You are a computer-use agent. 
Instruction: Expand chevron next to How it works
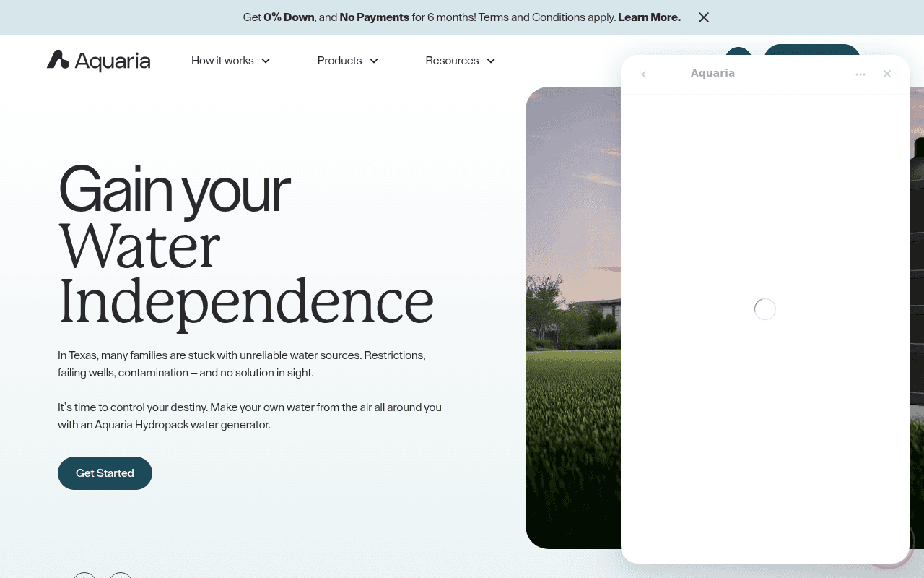click(266, 61)
